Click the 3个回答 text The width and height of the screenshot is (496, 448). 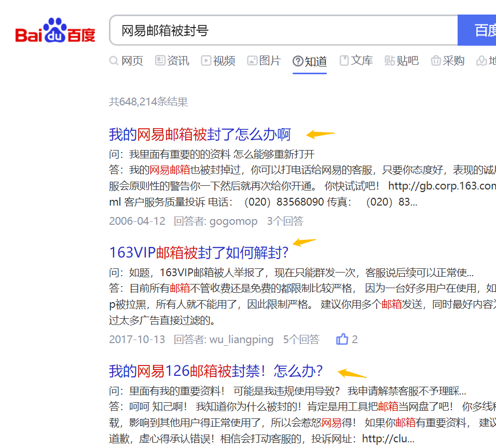point(285,221)
